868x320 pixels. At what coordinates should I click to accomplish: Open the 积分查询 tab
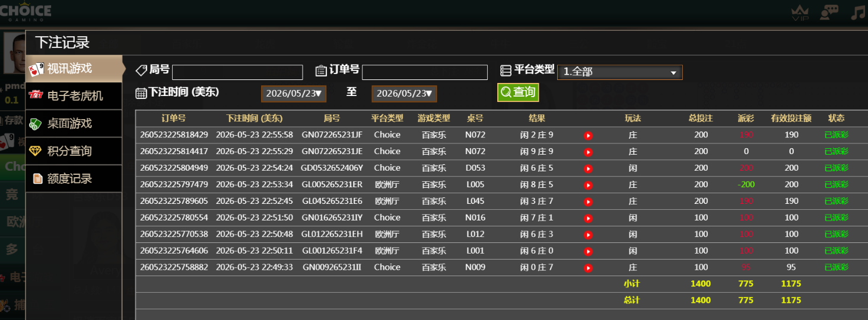click(74, 151)
